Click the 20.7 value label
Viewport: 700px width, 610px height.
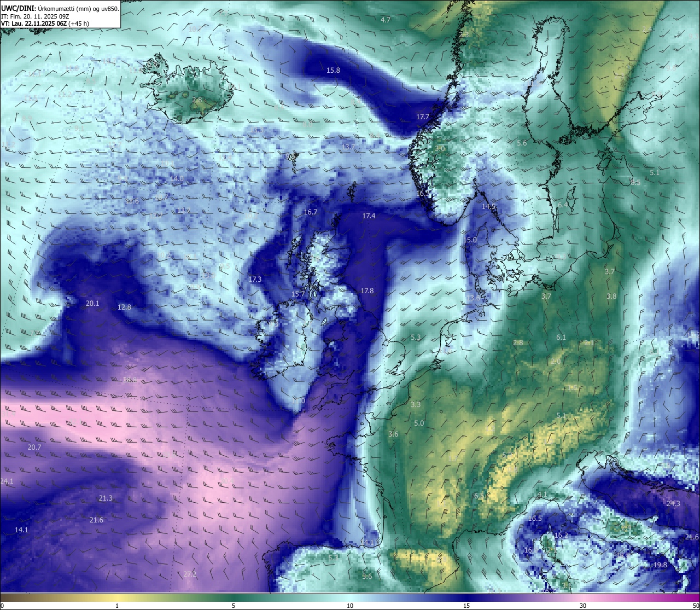(34, 447)
